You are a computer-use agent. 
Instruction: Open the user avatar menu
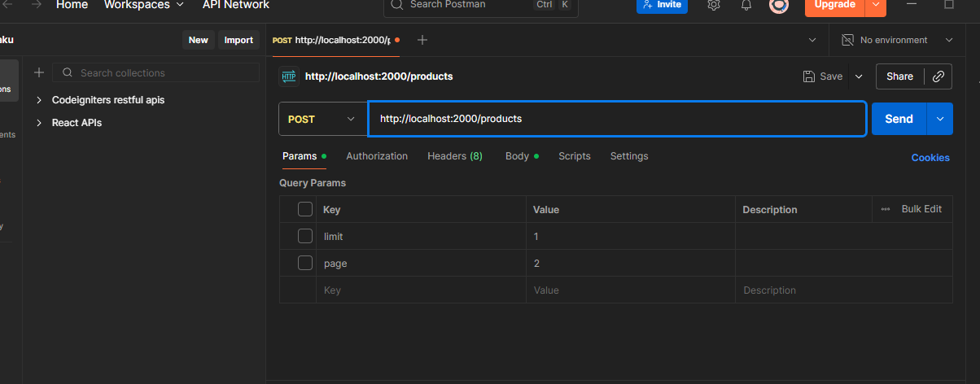pyautogui.click(x=779, y=5)
